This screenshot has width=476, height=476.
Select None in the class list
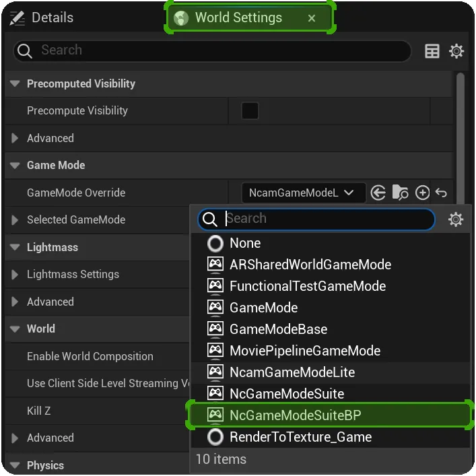click(331, 243)
